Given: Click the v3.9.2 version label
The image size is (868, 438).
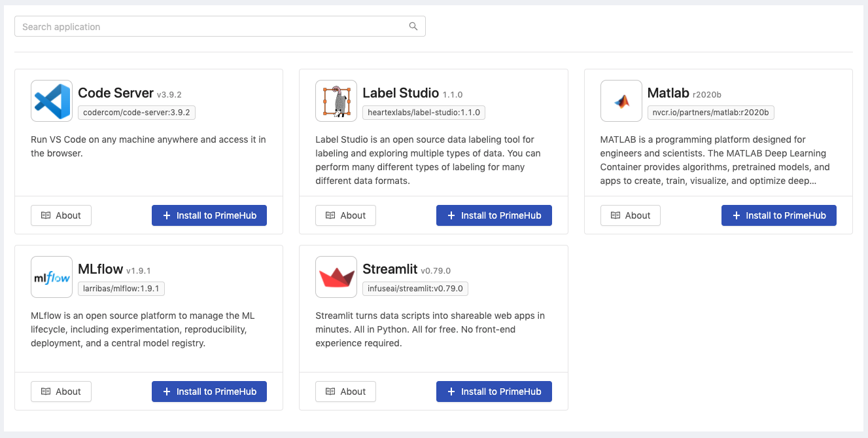Looking at the screenshot, I should click(x=169, y=94).
